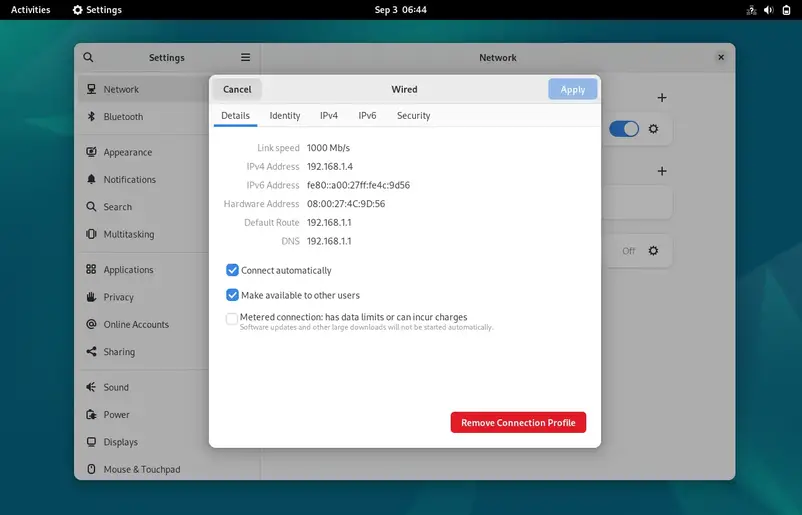Uncheck Connect automatically checkbox

(x=232, y=270)
